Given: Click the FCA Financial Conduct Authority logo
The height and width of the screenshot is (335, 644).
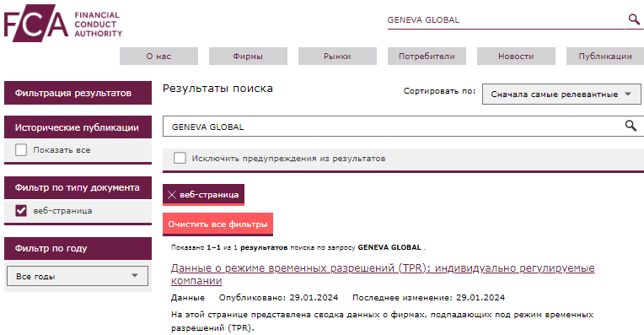Looking at the screenshot, I should [x=63, y=23].
